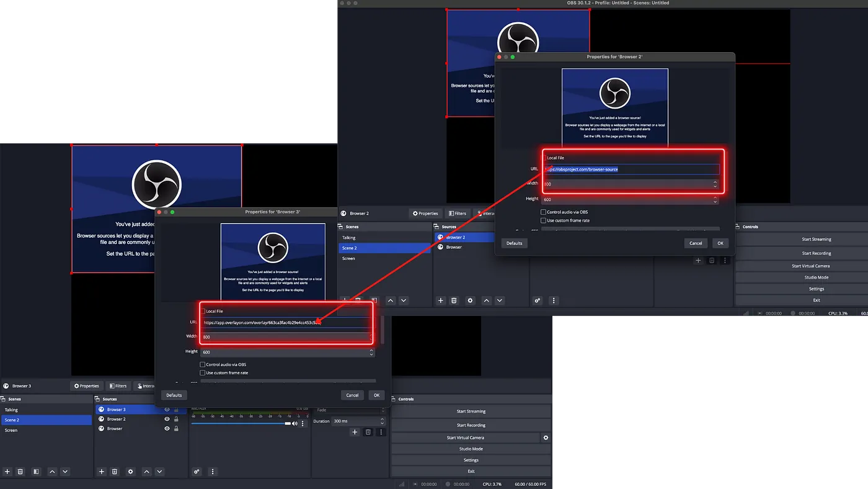Start Recording in the Browser 2 OBS window
The image size is (868, 489).
(x=817, y=253)
